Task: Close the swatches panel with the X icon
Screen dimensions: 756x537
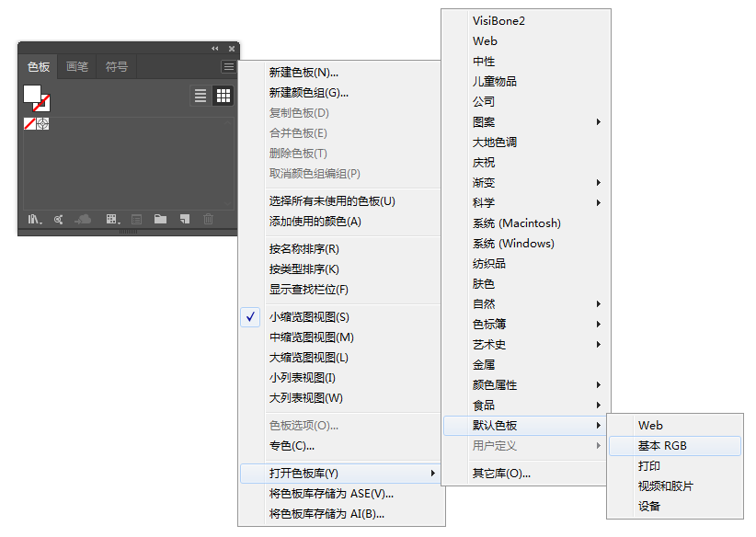Action: click(232, 48)
